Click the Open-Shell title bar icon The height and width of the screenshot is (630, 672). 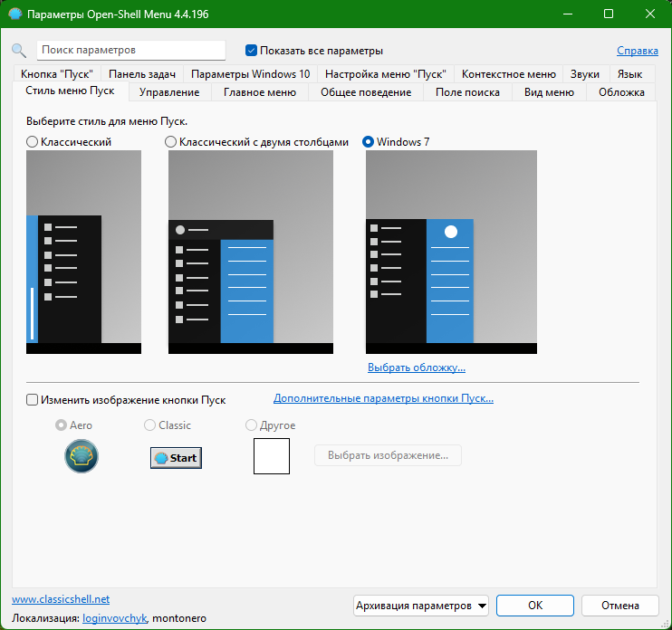tap(14, 15)
